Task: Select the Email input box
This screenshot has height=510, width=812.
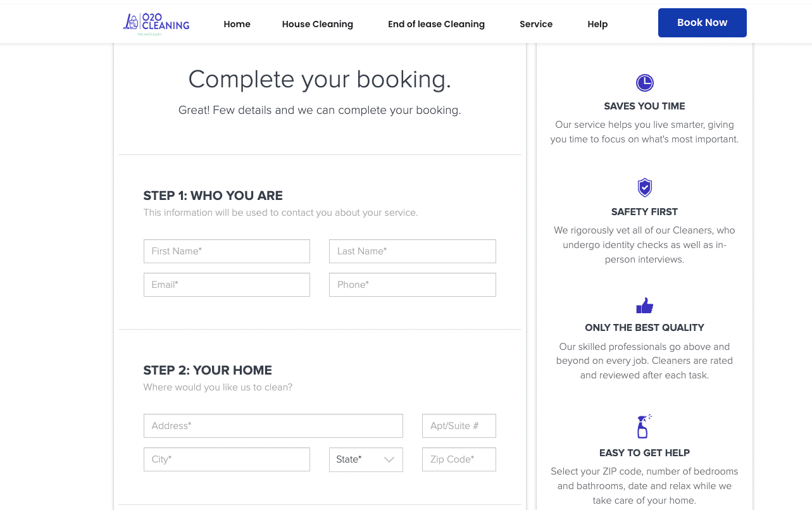Action: pos(227,285)
